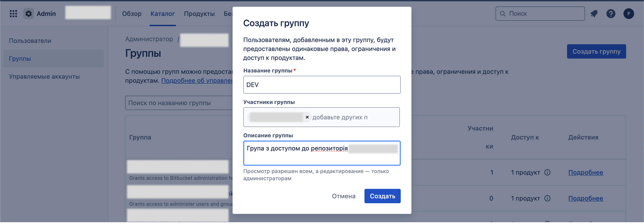The height and width of the screenshot is (224, 644).
Task: Show product info for the 1-member group
Action: 547,173
